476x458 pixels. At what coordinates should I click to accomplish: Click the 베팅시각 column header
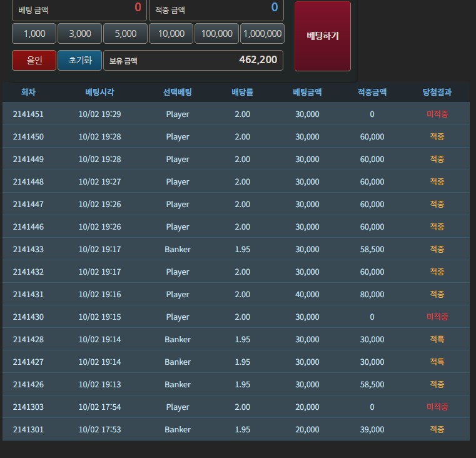99,92
